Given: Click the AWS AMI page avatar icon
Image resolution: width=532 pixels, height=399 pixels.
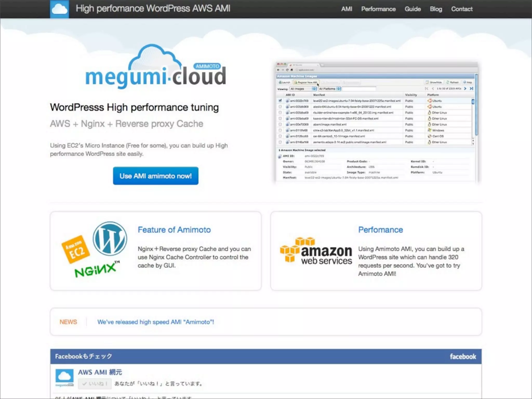Looking at the screenshot, I should pos(64,377).
